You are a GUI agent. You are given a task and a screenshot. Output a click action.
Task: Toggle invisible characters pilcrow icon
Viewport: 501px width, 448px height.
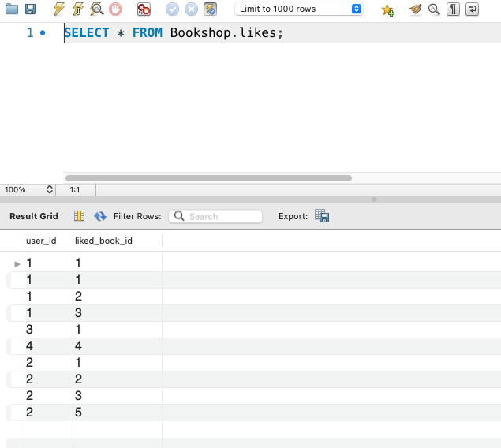(453, 9)
